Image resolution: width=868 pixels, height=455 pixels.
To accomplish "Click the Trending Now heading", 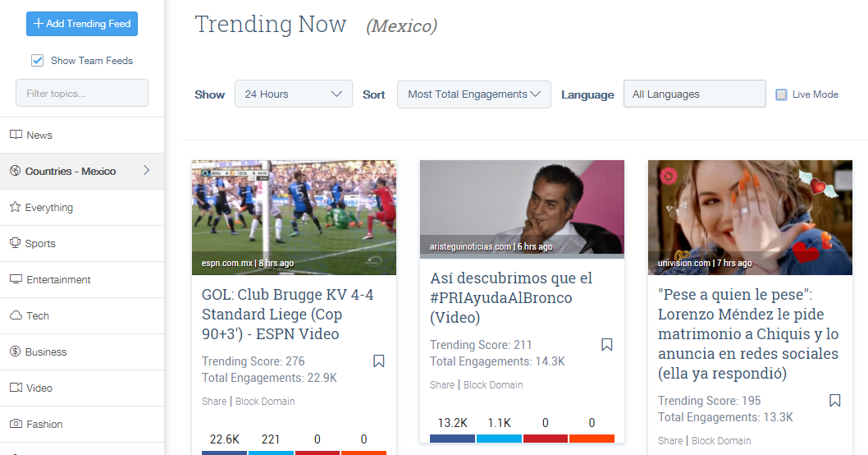I will point(271,25).
